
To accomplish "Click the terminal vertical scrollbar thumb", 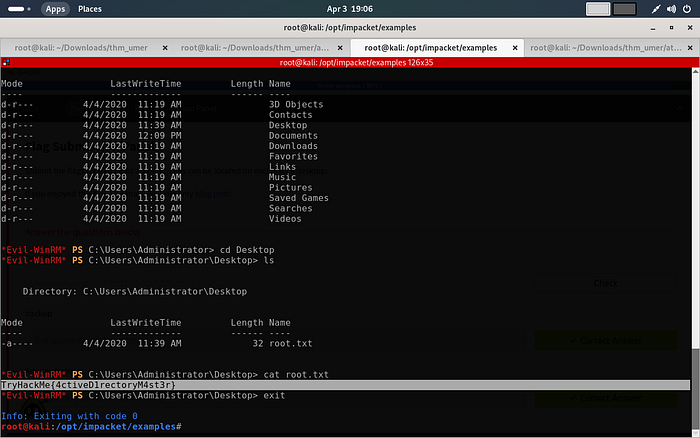I will coord(696,387).
